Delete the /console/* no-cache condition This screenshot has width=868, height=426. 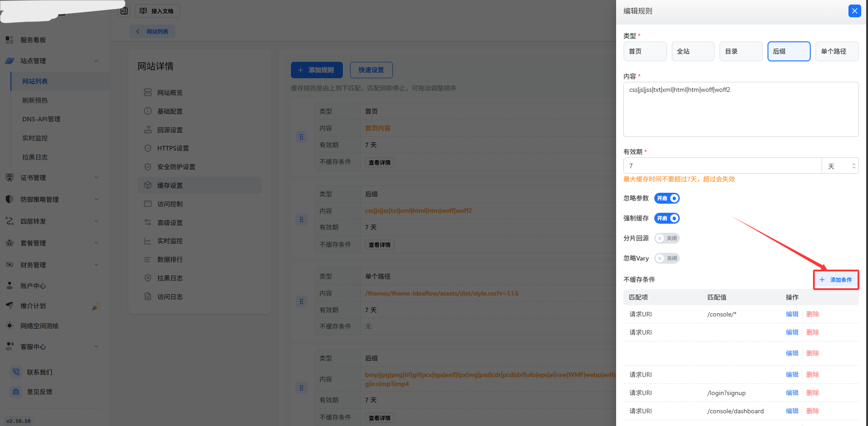point(813,314)
